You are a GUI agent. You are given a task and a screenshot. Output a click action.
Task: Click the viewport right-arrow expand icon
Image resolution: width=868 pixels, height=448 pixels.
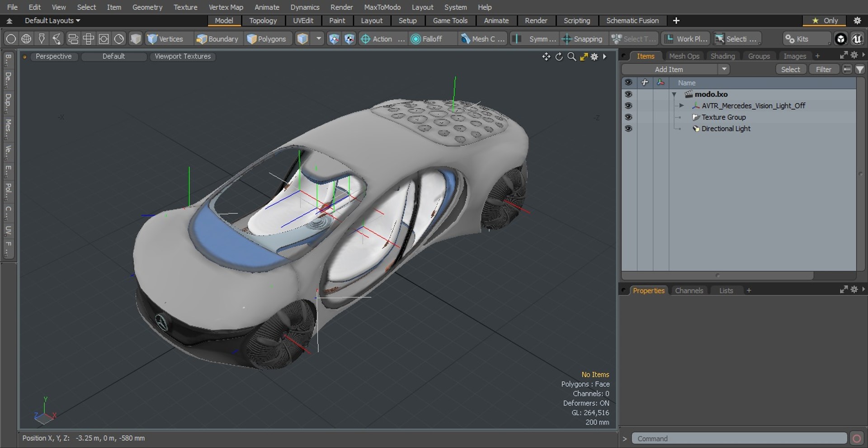click(x=605, y=57)
